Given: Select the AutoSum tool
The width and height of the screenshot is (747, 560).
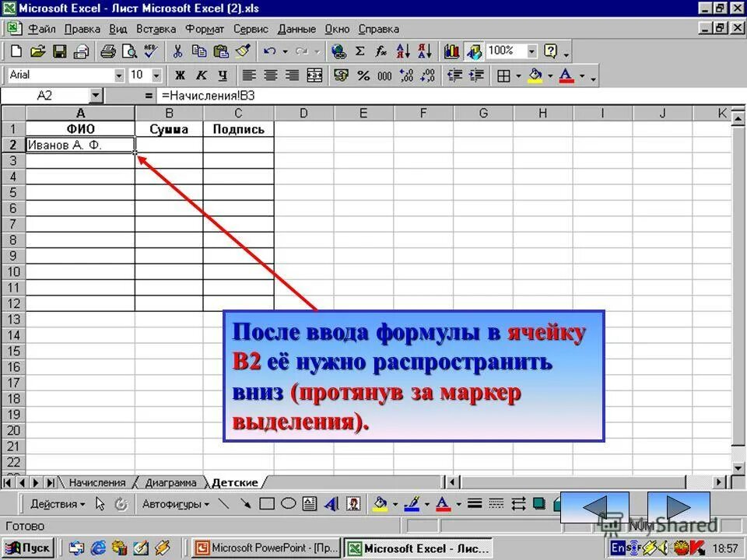Looking at the screenshot, I should [x=359, y=51].
